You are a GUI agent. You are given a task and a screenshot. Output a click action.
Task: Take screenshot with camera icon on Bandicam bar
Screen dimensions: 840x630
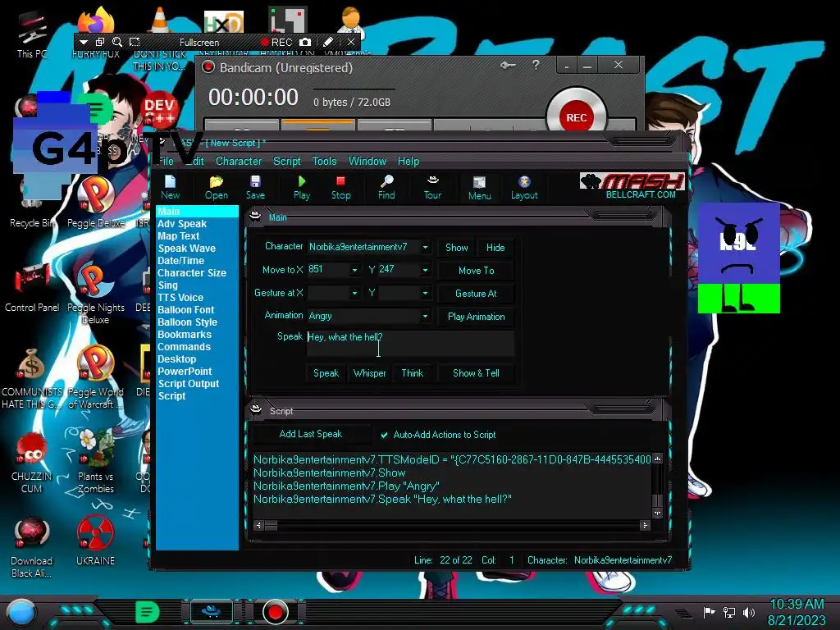305,42
